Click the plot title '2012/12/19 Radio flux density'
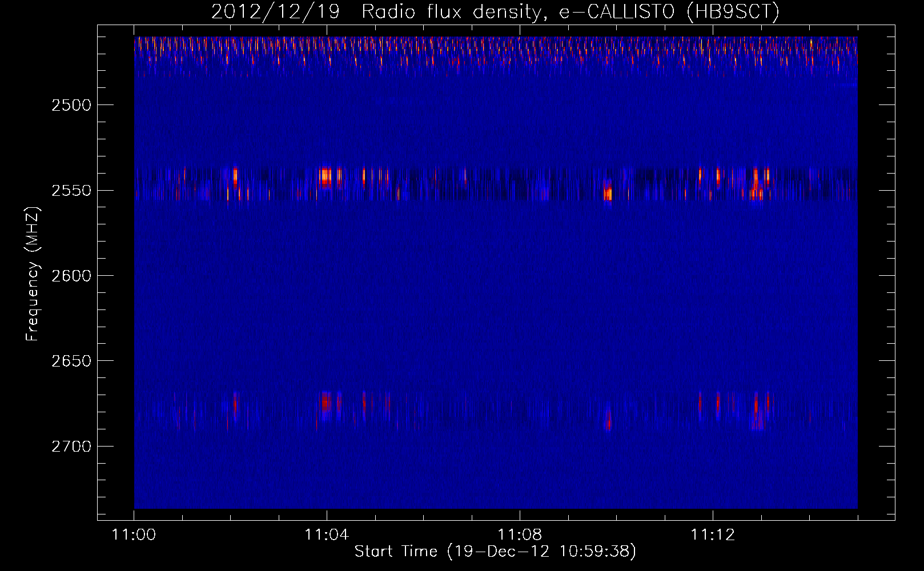This screenshot has height=571, width=924. click(x=376, y=12)
